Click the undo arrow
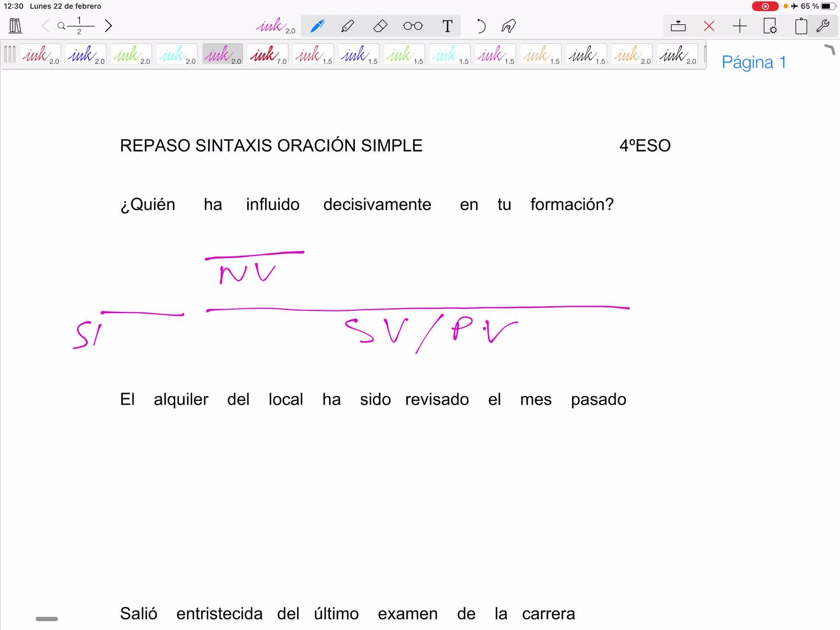The height and width of the screenshot is (630, 840). (480, 26)
